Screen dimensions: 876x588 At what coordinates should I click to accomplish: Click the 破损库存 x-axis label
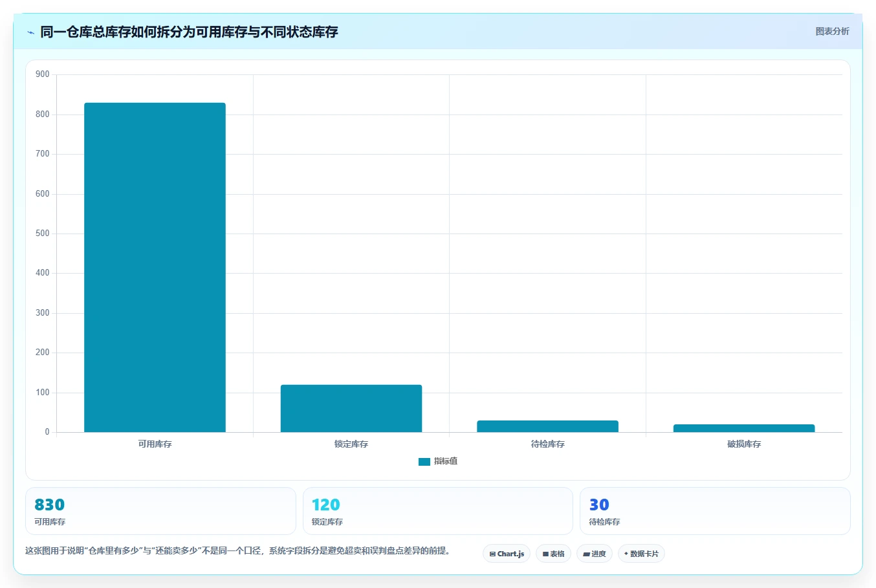tap(744, 444)
